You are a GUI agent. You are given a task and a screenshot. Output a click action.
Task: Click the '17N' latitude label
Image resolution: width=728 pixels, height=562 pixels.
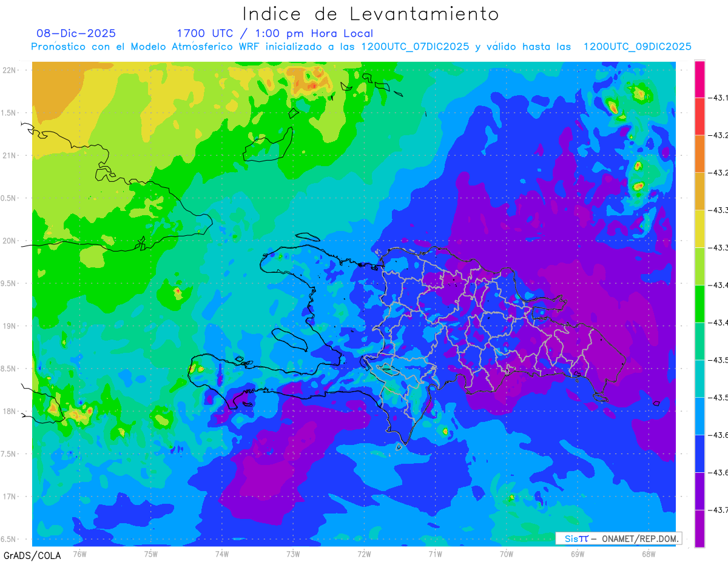pyautogui.click(x=10, y=497)
